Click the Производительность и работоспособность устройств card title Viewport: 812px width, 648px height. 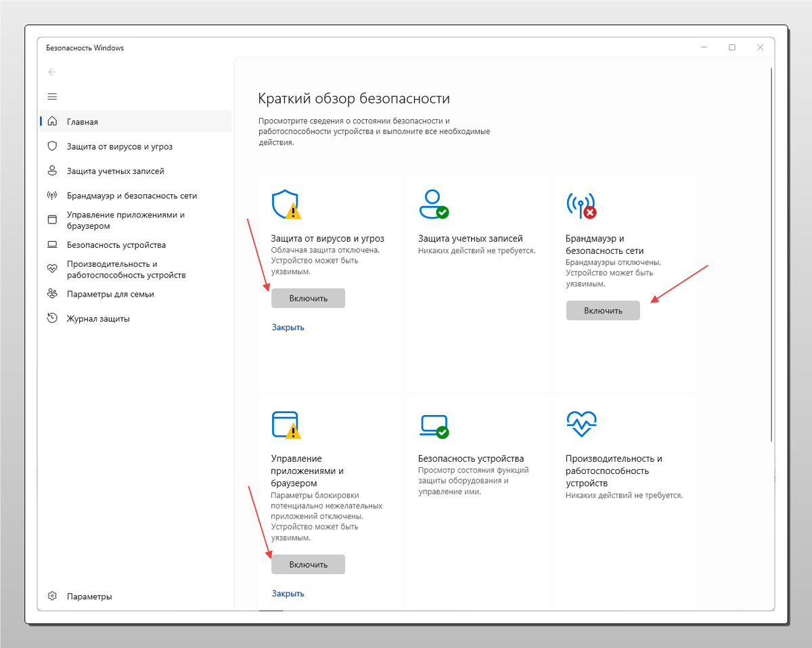coord(614,471)
